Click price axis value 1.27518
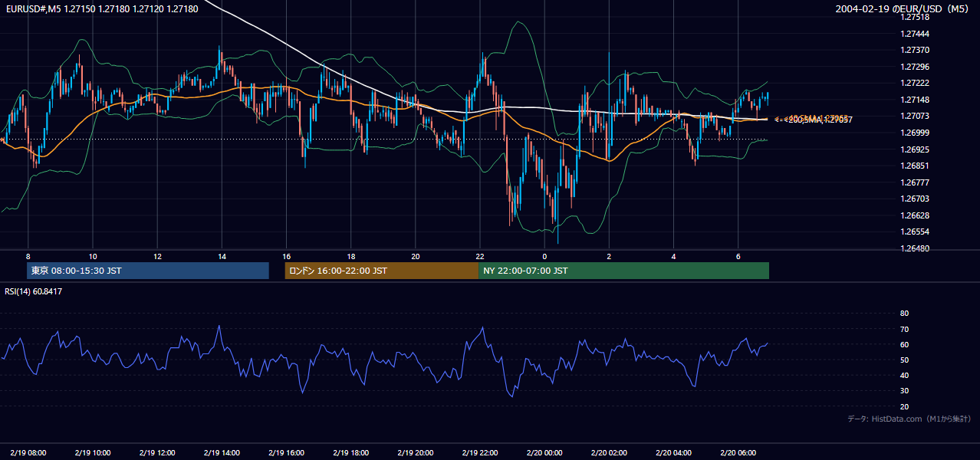The width and height of the screenshot is (980, 460). click(x=916, y=17)
